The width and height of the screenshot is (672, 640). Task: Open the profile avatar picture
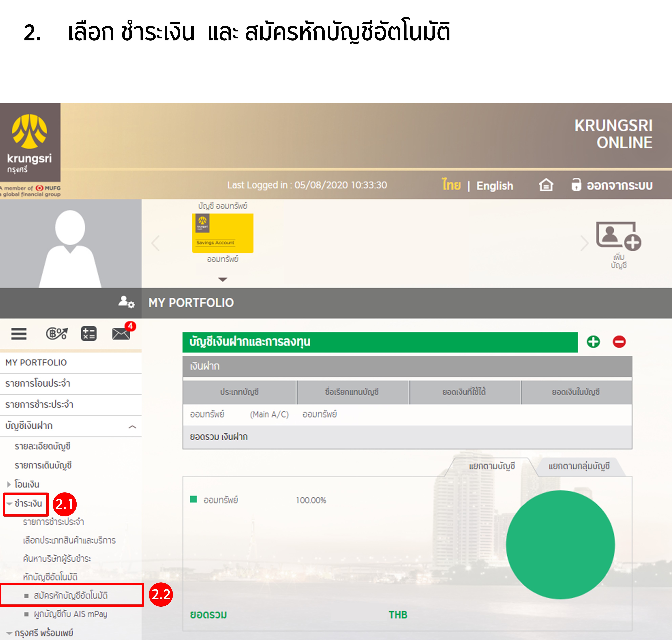tap(70, 244)
